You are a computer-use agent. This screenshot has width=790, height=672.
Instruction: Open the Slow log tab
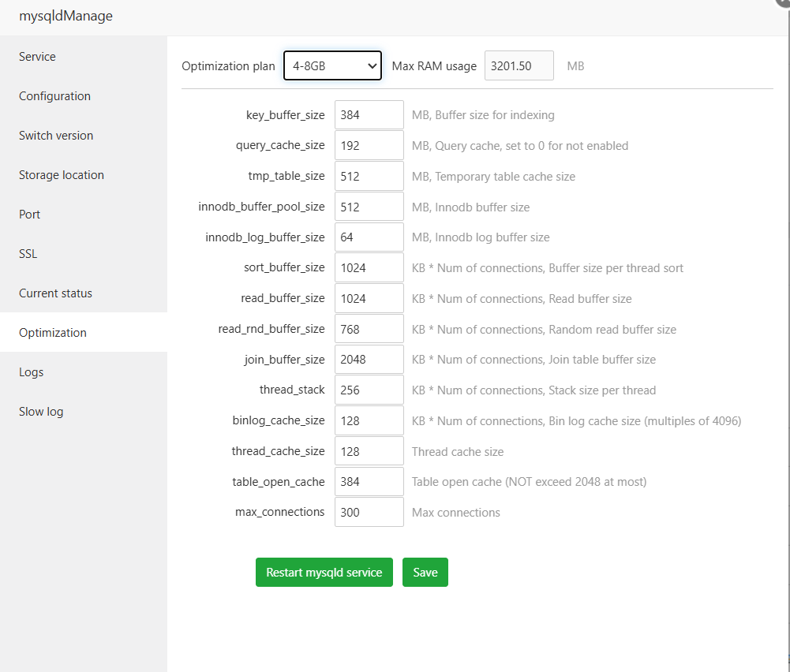pyautogui.click(x=41, y=412)
